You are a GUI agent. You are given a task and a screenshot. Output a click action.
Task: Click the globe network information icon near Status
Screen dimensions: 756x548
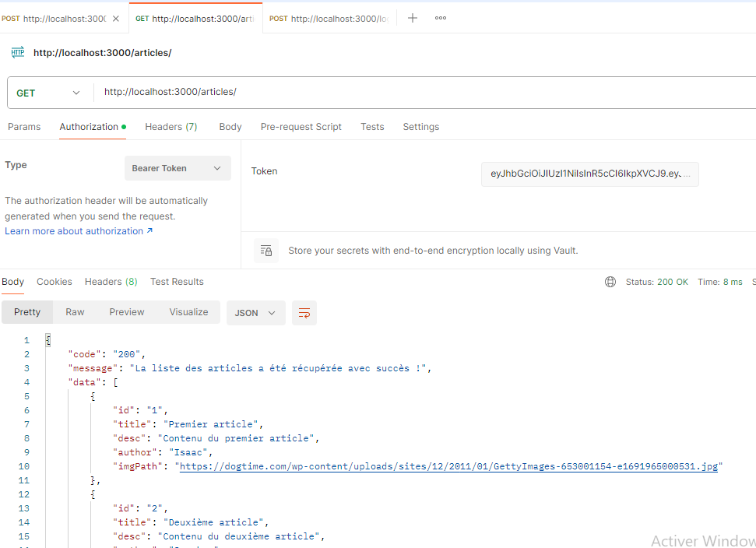[x=610, y=281]
